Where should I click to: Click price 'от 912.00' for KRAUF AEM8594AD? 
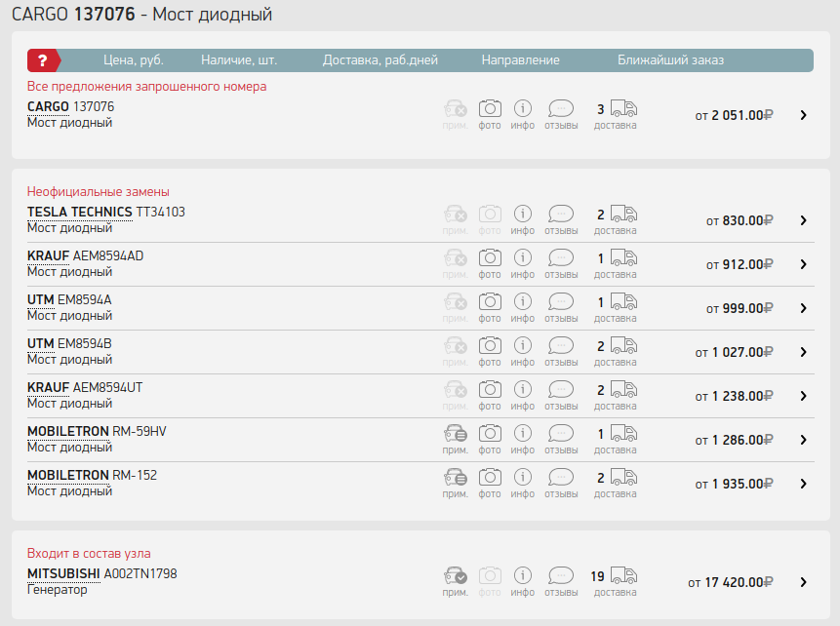[740, 264]
